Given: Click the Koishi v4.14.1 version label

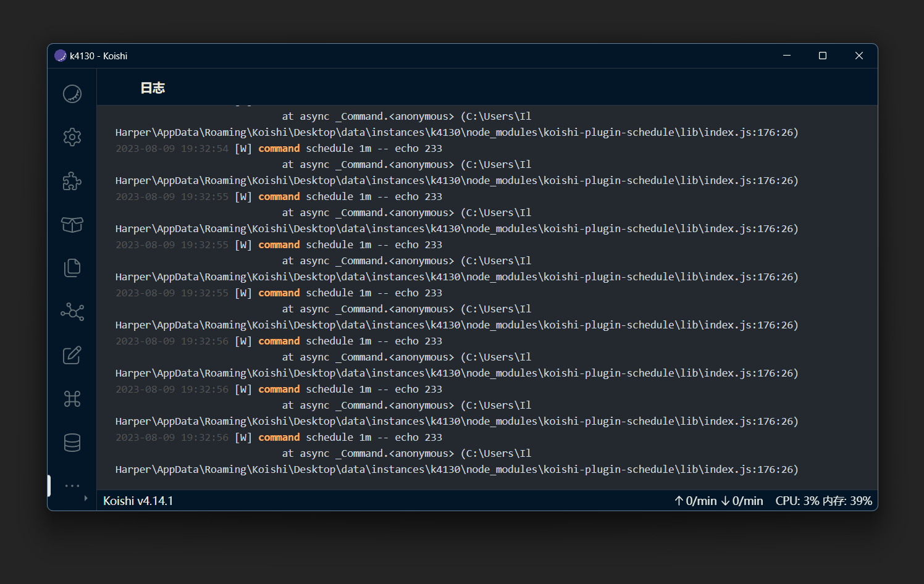Looking at the screenshot, I should tap(138, 501).
